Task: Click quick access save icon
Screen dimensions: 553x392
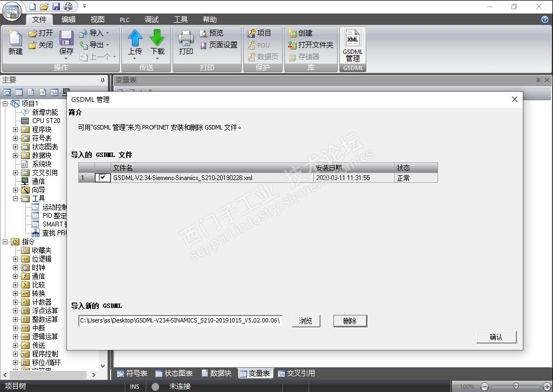Action: point(56,6)
